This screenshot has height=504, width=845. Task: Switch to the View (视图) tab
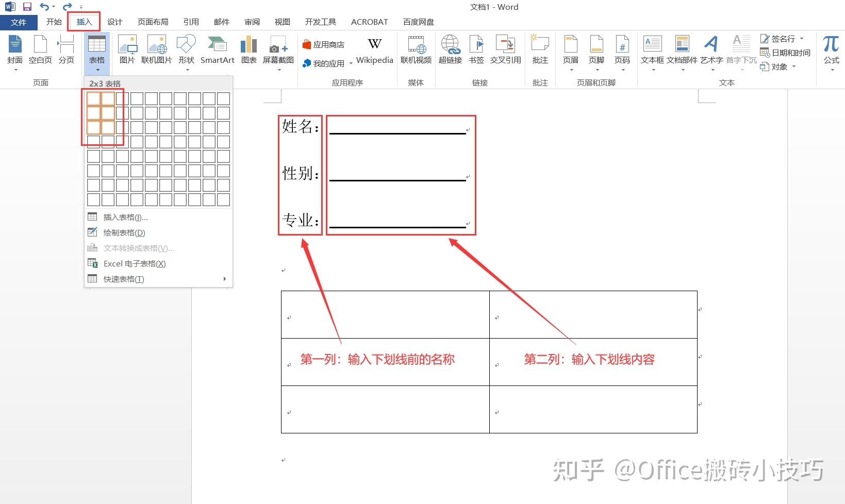tap(282, 22)
